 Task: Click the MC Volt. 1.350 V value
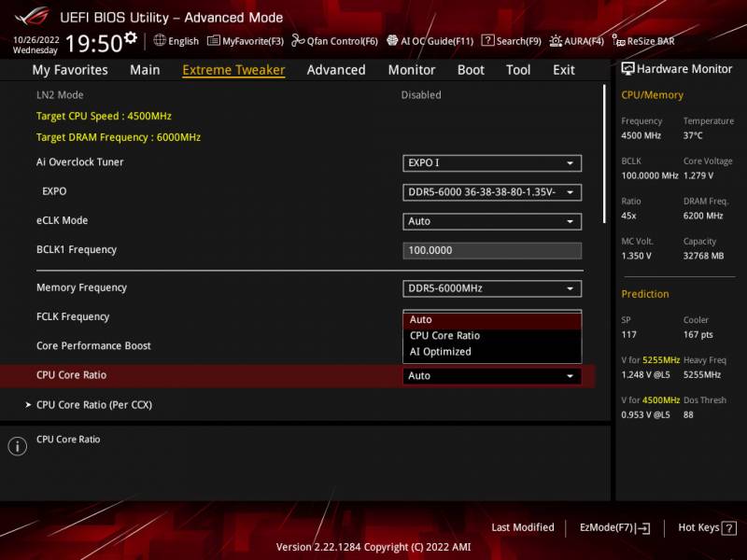point(636,256)
